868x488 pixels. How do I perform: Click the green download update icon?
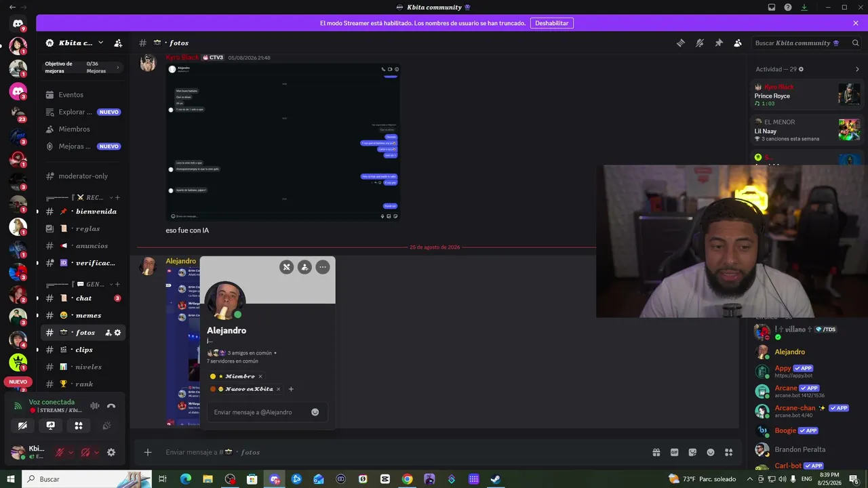point(804,7)
